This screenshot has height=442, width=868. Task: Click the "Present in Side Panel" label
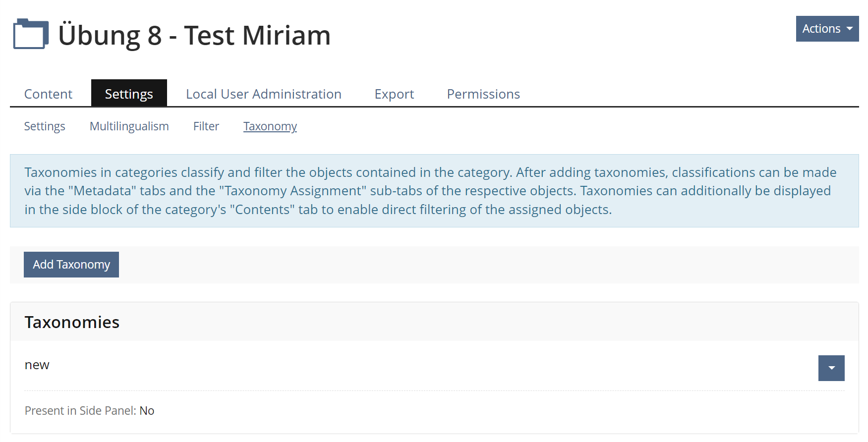pos(80,411)
